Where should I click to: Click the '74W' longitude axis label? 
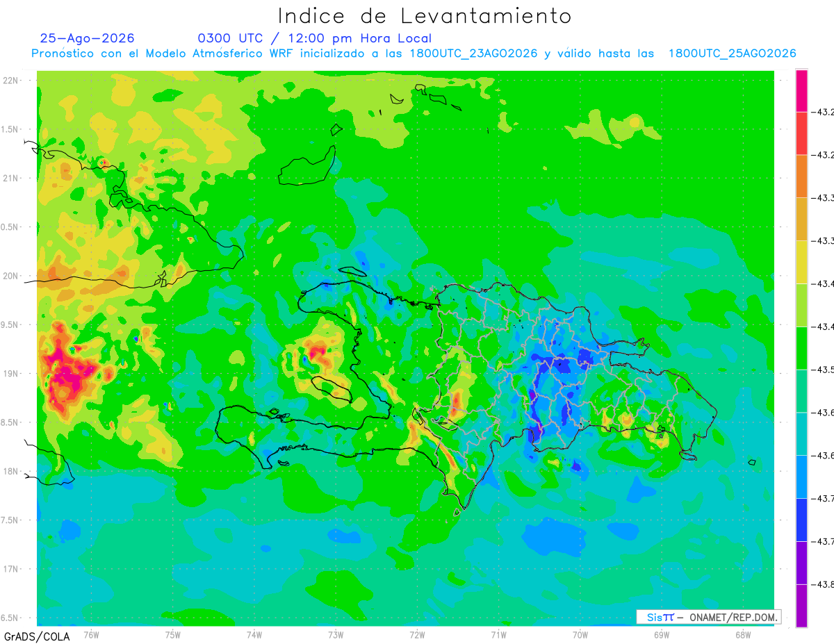[254, 634]
